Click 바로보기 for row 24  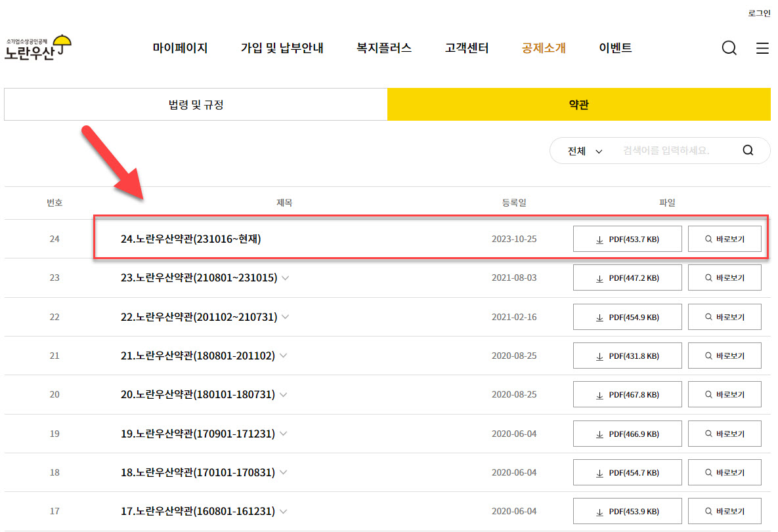(x=724, y=239)
